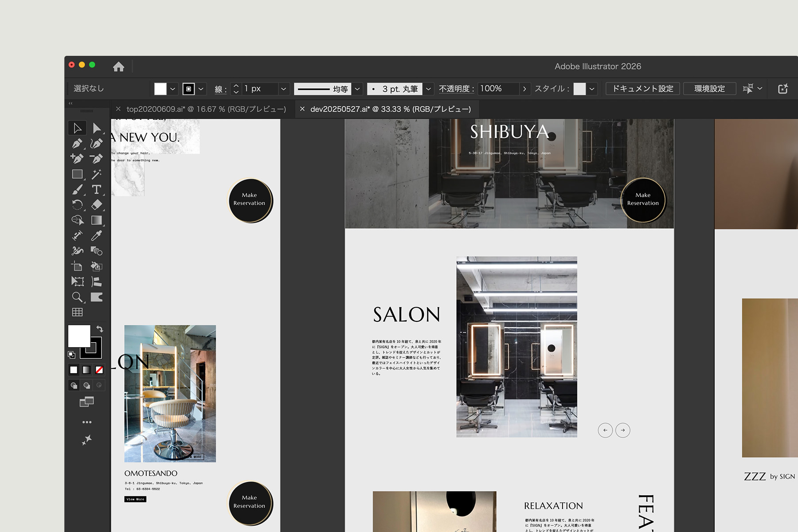Select the Eyedropper tool
Screen dimensions: 798x532
(x=96, y=235)
